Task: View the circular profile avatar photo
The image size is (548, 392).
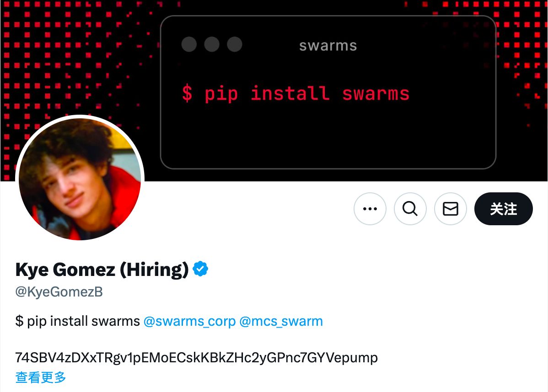Action: 80,179
